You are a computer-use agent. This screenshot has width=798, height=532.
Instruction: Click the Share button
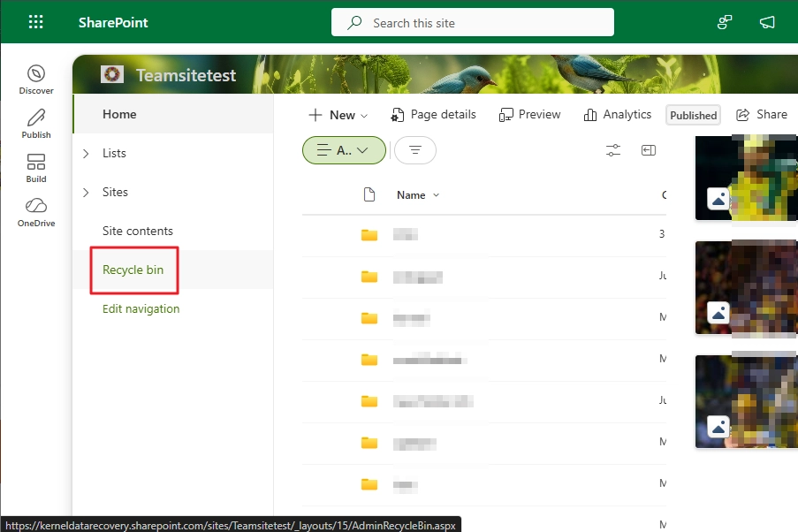[762, 115]
